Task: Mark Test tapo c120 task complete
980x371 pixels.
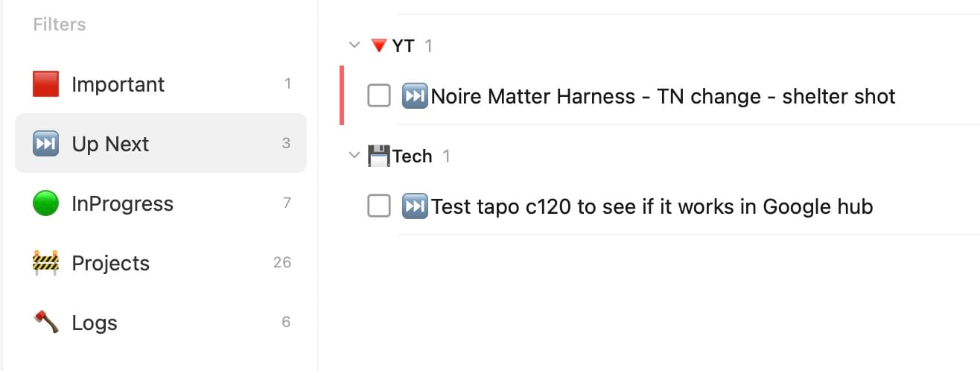Action: [x=379, y=206]
